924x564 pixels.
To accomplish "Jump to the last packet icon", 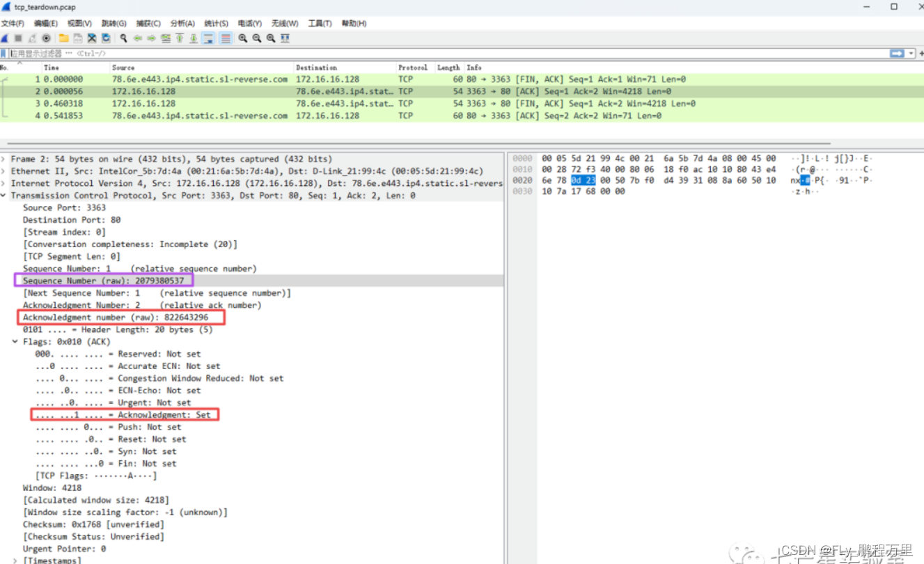I will pos(194,38).
